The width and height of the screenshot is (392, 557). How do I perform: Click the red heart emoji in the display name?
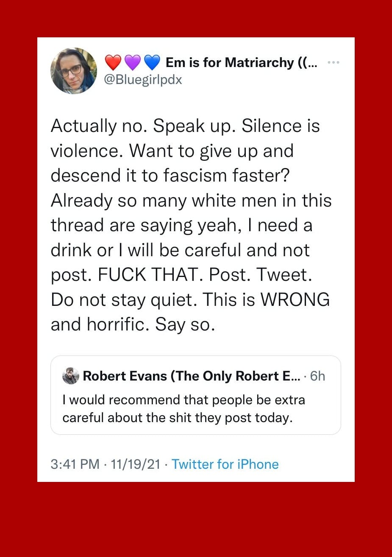tap(113, 63)
